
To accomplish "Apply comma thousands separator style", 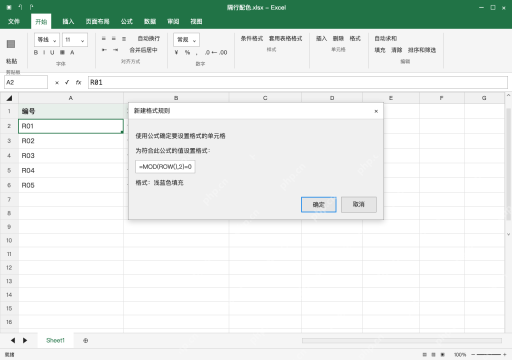I will coord(197,53).
